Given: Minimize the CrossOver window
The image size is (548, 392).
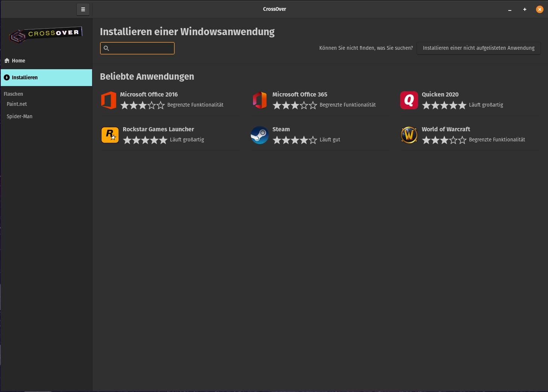Looking at the screenshot, I should point(509,9).
